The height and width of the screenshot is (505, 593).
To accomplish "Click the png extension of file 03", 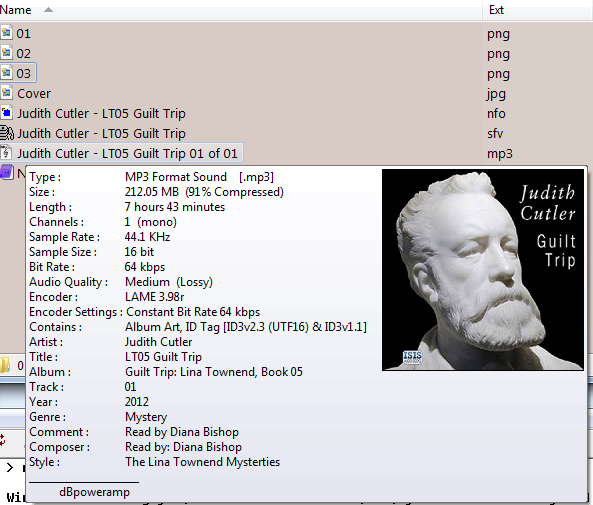I will [498, 75].
